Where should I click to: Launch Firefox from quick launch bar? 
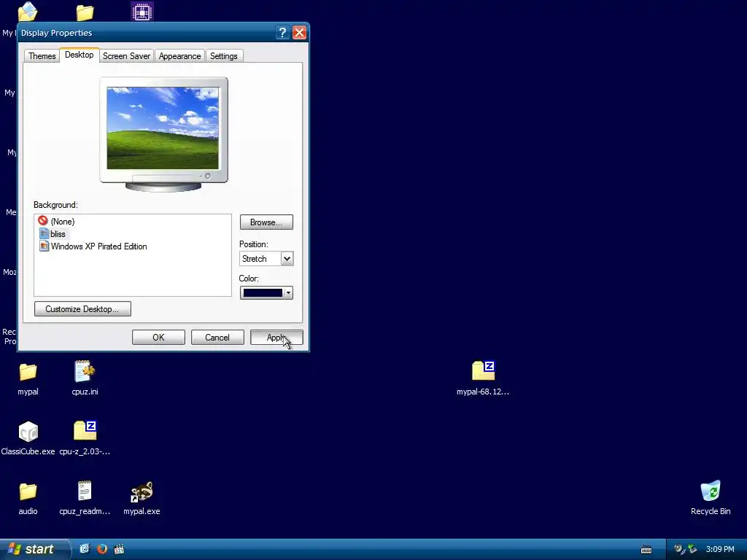point(102,549)
